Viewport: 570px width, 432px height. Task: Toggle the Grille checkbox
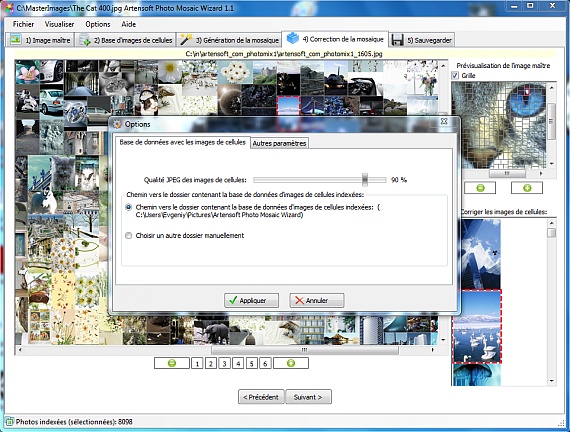(x=455, y=75)
